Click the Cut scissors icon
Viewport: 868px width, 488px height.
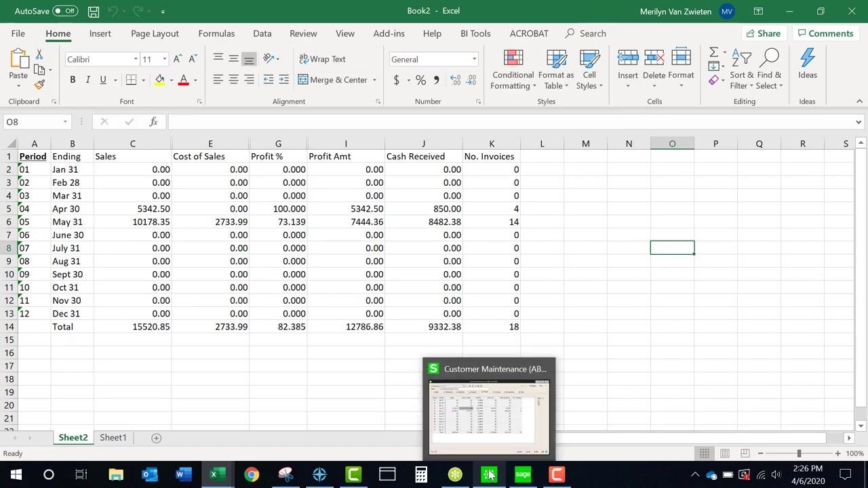point(39,54)
